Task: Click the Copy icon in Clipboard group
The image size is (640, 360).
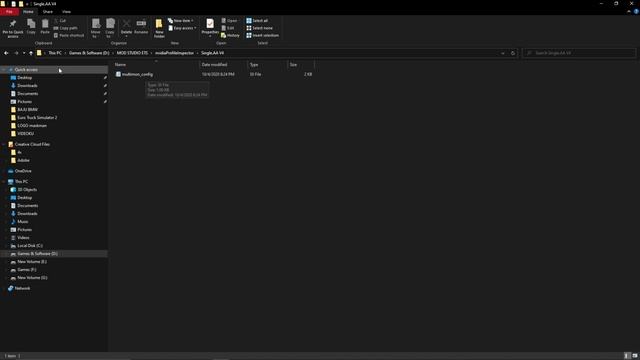Action: 31,24
